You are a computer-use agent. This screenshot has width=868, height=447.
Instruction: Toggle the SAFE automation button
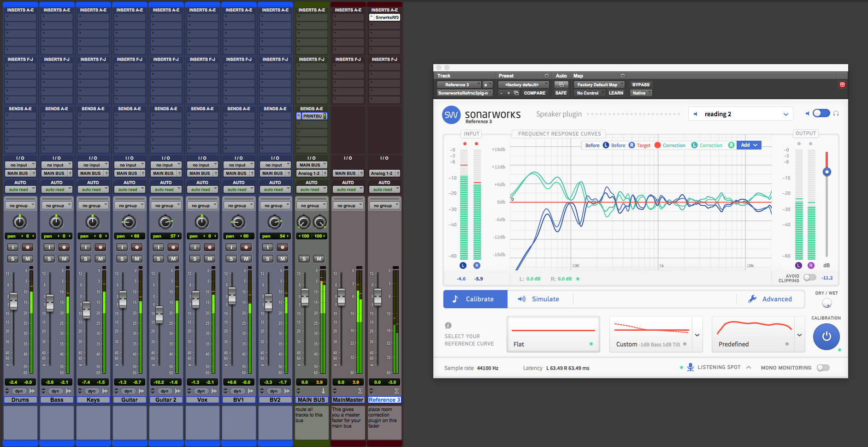[561, 93]
